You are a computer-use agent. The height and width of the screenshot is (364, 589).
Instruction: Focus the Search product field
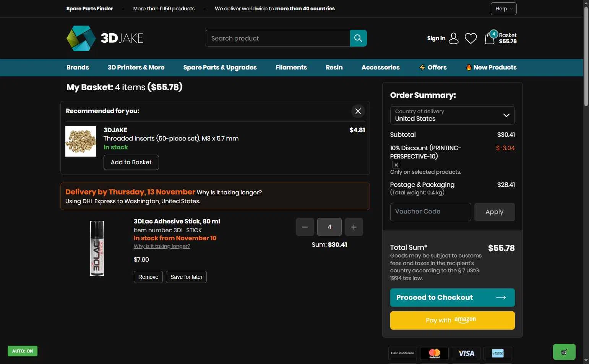[x=277, y=38]
